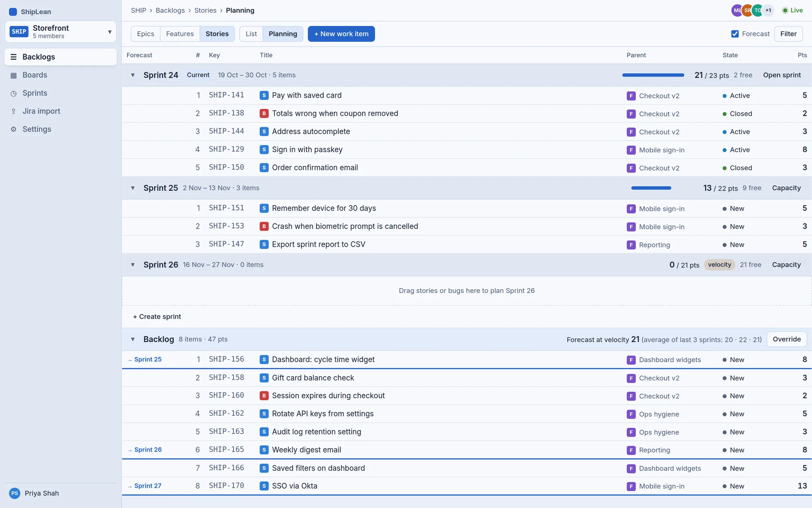Open the Epics tab
Screen dimensions: 812x508
pos(145,34)
